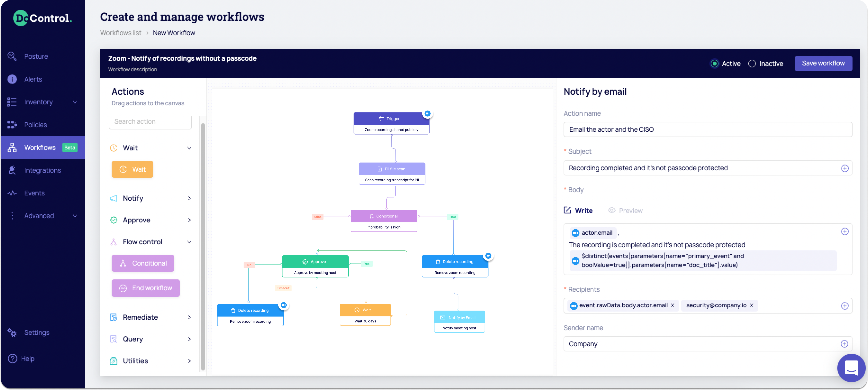Expand the Utilities actions group
Image resolution: width=868 pixels, height=390 pixels.
[x=189, y=361]
